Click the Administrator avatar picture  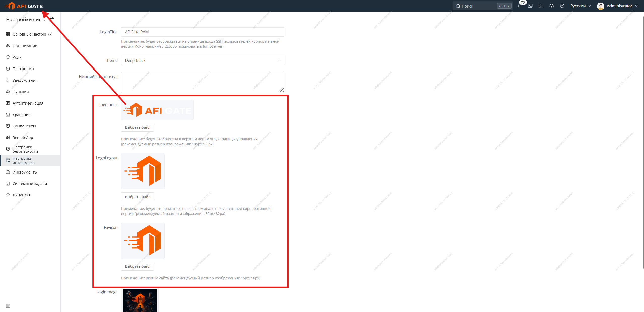tap(601, 6)
